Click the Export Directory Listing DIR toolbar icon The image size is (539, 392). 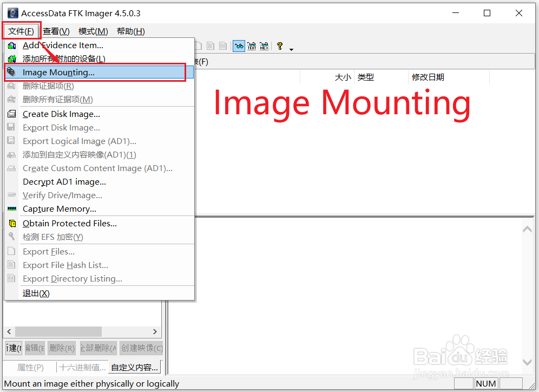(x=223, y=45)
